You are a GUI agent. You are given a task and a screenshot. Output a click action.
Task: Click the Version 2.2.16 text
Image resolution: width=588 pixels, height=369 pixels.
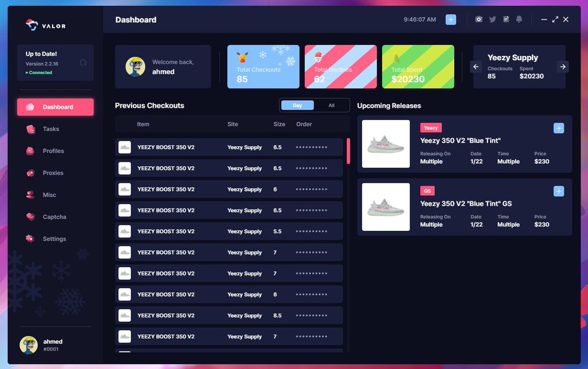[42, 64]
